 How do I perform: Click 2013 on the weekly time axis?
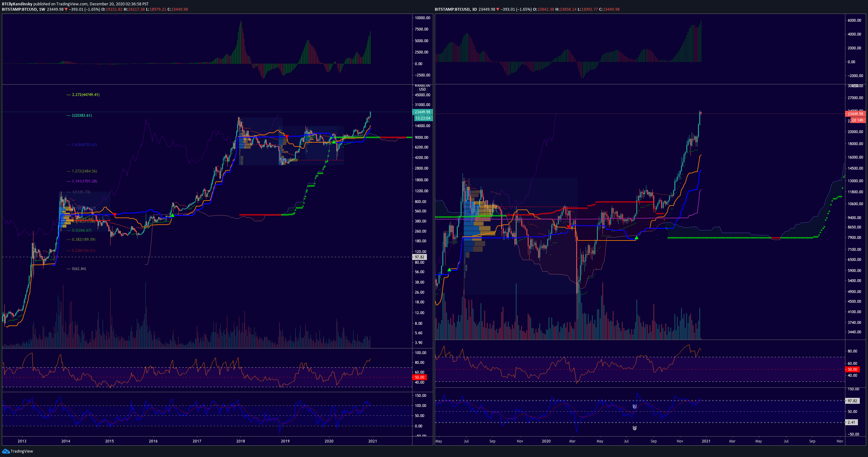22,441
